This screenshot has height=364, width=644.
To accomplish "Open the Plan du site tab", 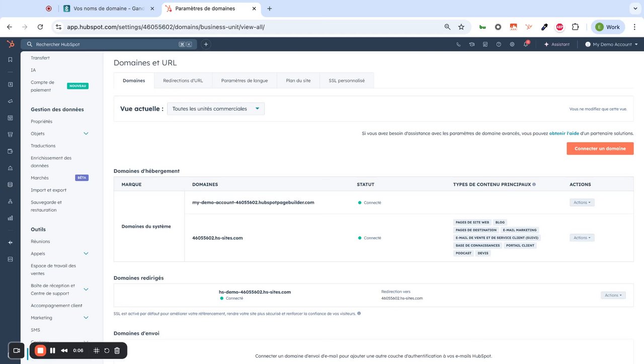I will click(x=298, y=80).
